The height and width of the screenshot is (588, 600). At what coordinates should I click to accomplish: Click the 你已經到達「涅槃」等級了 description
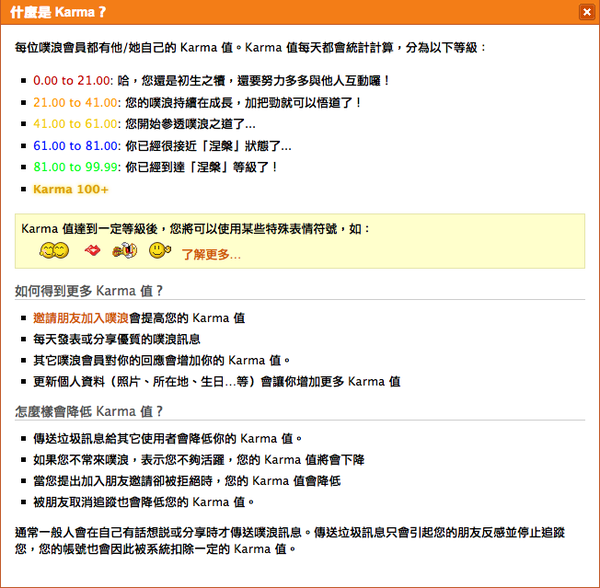[x=202, y=167]
